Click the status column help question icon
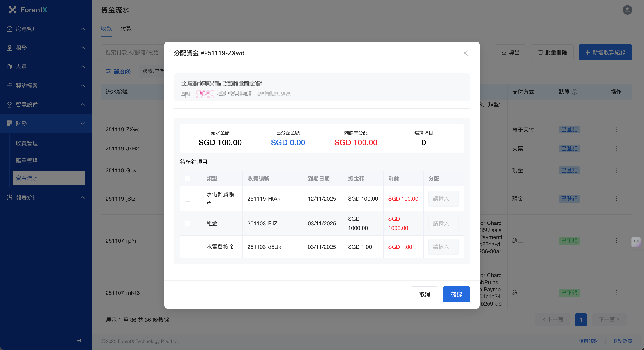The image size is (644, 350). point(575,92)
